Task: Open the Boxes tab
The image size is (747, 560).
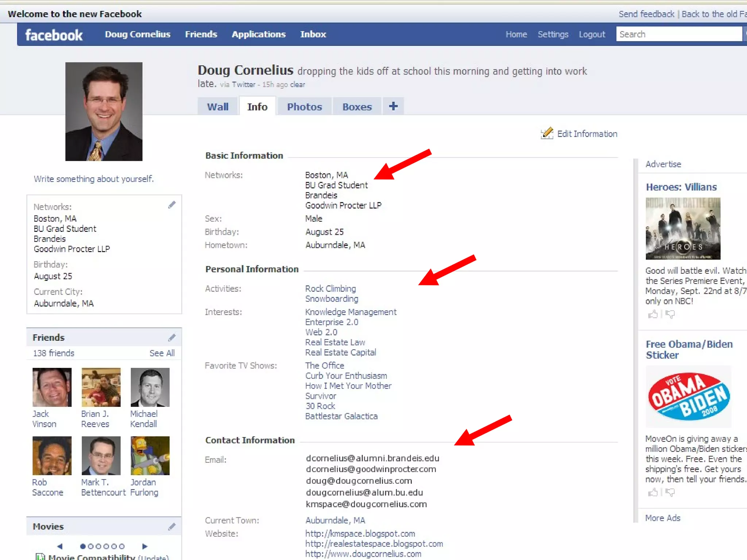Action: tap(357, 107)
